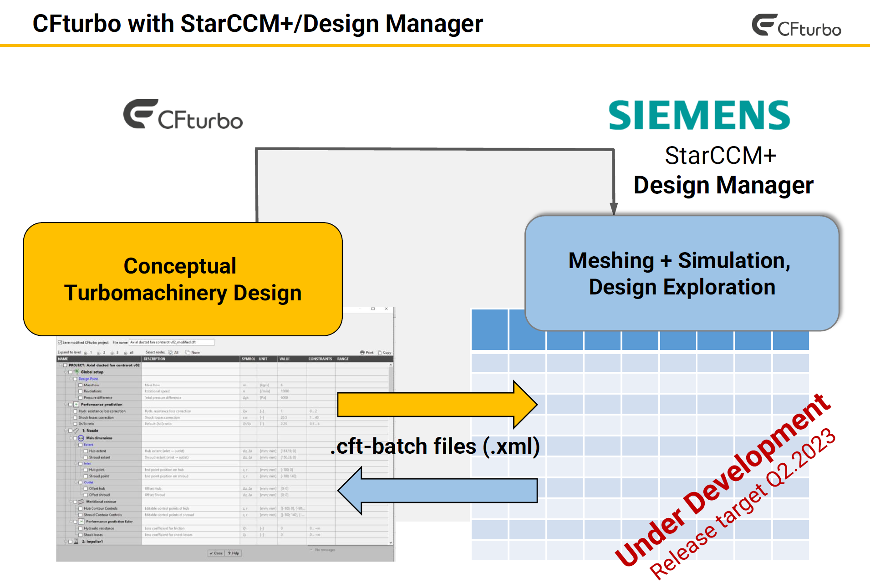
Task: Collapse the Performance prediction node
Action: [66, 404]
